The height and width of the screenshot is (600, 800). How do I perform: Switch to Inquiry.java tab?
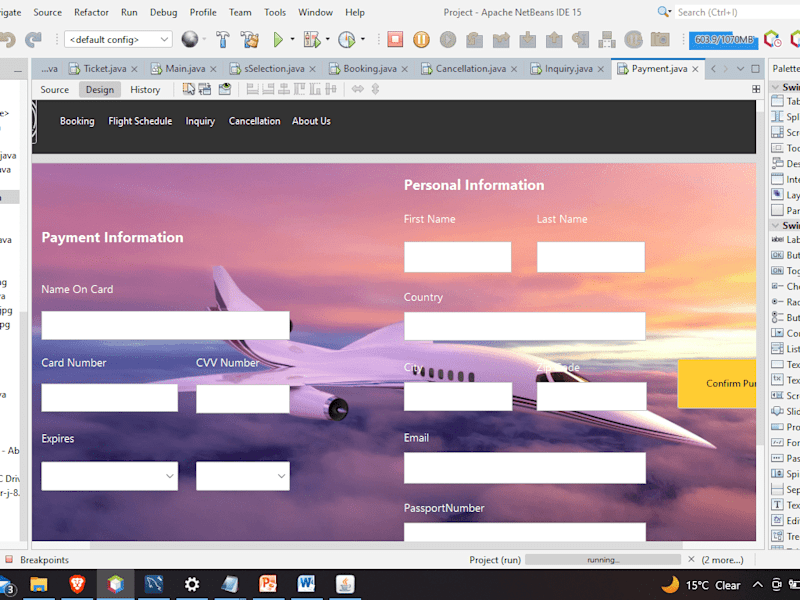coord(569,68)
